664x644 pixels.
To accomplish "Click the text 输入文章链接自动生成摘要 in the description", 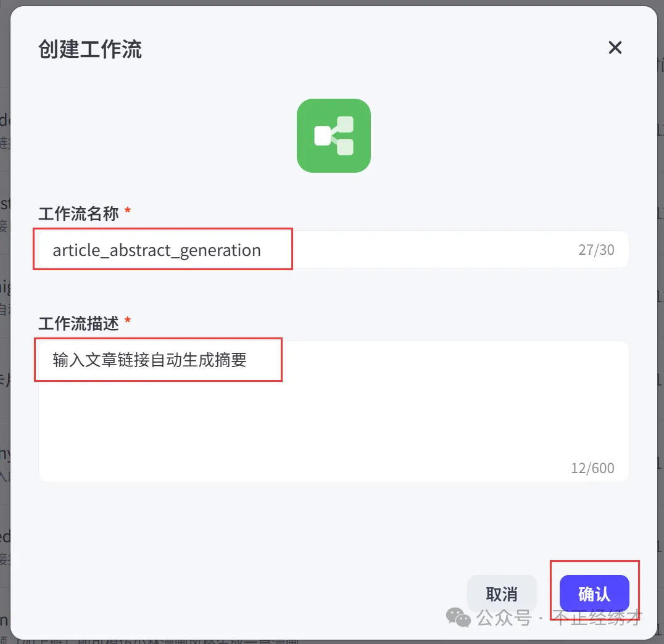I will (149, 360).
